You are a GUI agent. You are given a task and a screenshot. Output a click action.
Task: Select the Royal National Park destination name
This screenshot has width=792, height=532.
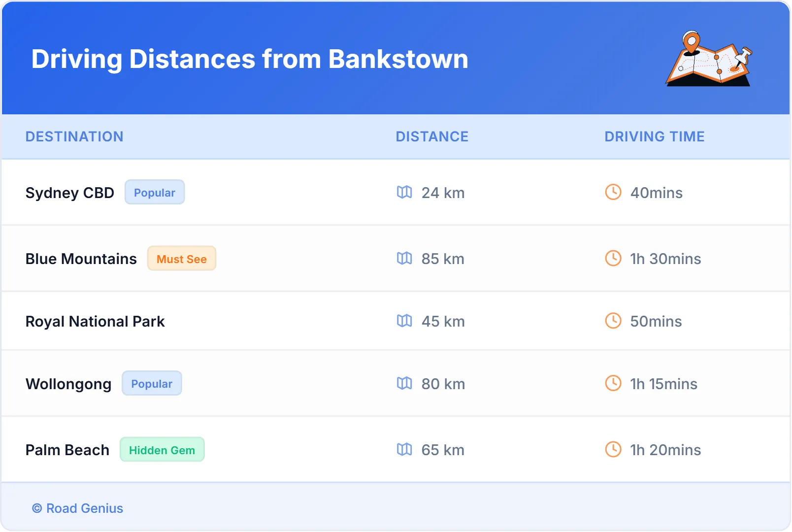95,321
